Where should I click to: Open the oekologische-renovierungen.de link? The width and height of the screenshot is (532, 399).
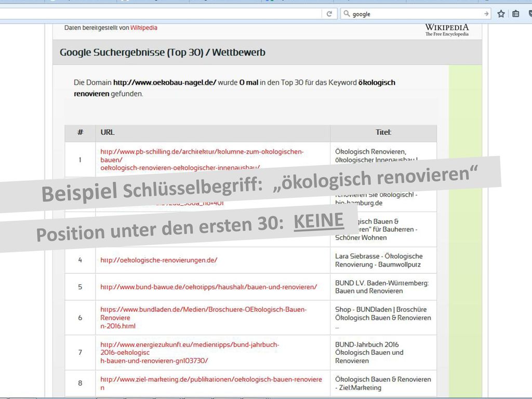point(159,260)
